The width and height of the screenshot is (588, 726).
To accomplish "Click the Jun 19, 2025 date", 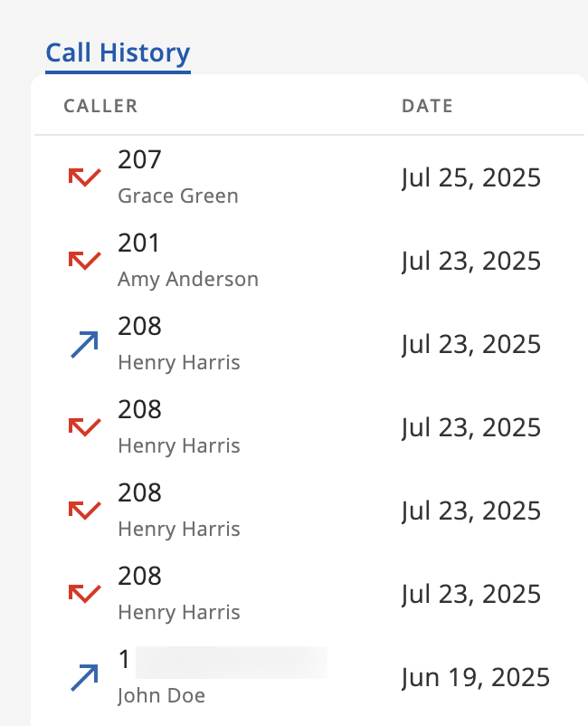I will (x=475, y=677).
